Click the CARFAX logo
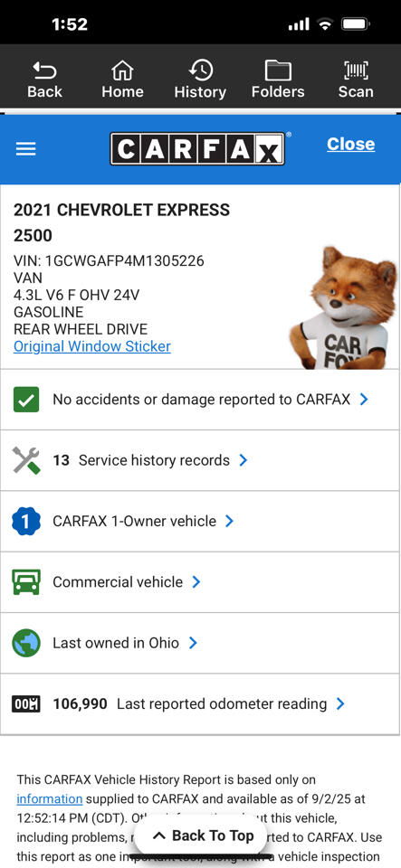Screen dimensions: 401x868 (197, 148)
